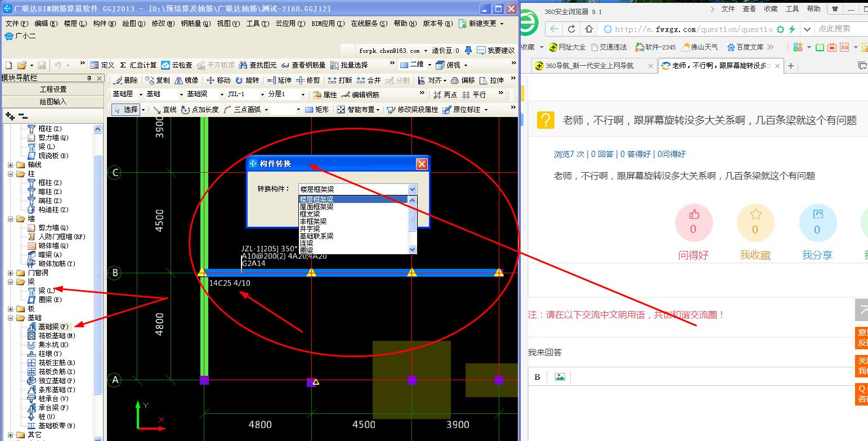Click 我要建议 suggestion button
Image resolution: width=868 pixels, height=441 pixels.
pyautogui.click(x=496, y=51)
